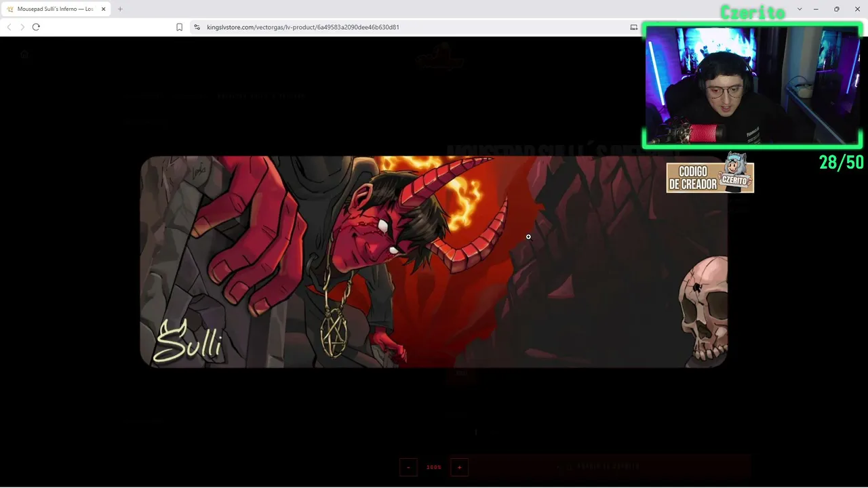
Task: Open a new browser tab
Action: click(x=120, y=9)
